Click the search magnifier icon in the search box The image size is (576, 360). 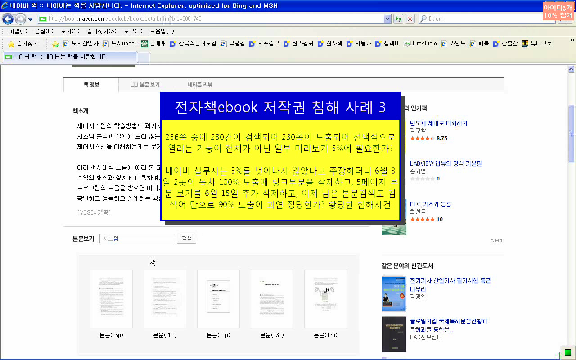click(x=423, y=18)
